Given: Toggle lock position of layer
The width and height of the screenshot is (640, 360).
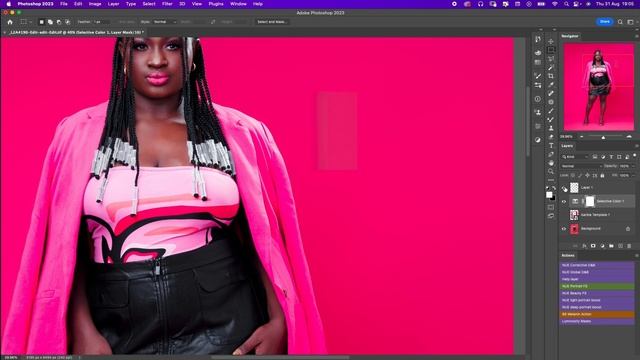Looking at the screenshot, I should (x=587, y=176).
